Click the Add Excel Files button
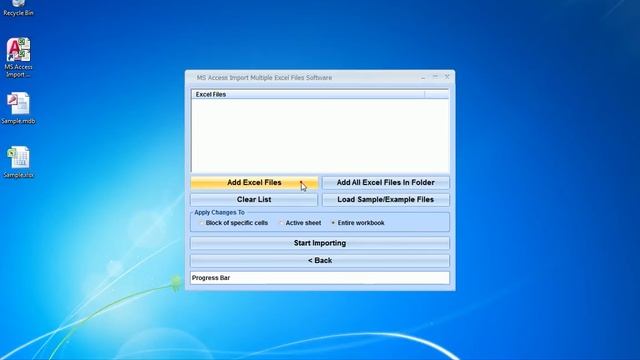This screenshot has width=640, height=360. 254,183
